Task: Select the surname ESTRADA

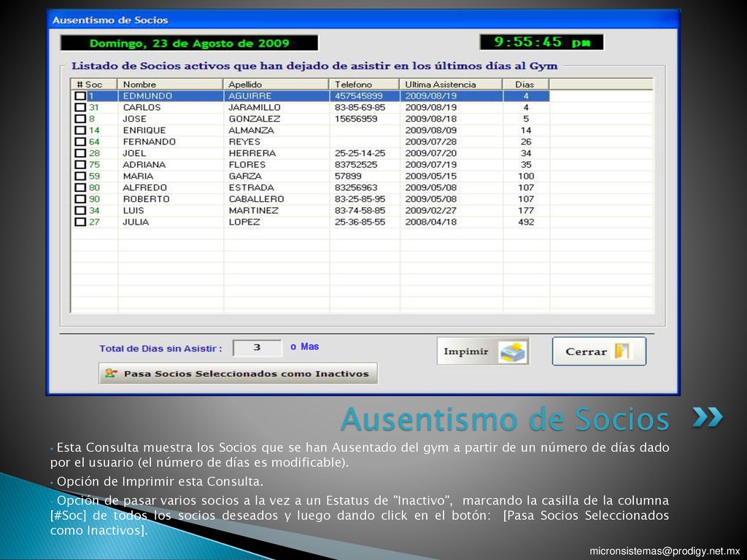Action: (251, 187)
